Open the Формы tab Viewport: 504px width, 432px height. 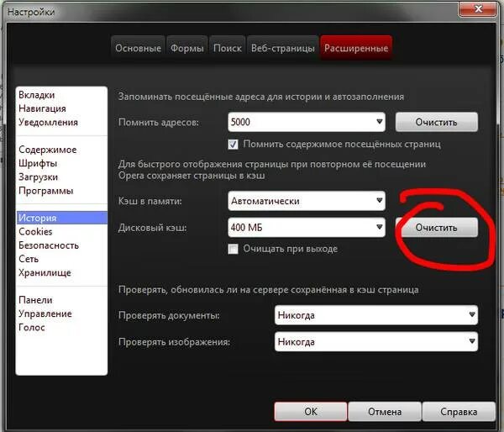point(187,48)
